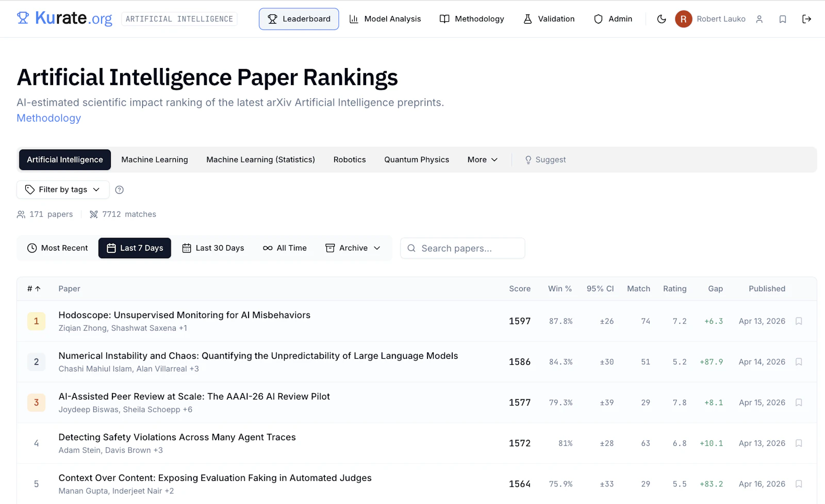This screenshot has height=504, width=825.
Task: Open user profile icon
Action: (759, 19)
